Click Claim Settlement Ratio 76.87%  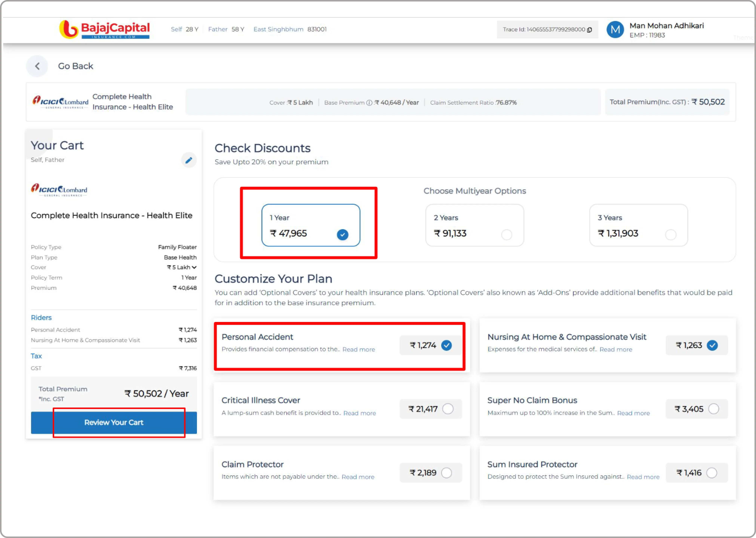[473, 103]
